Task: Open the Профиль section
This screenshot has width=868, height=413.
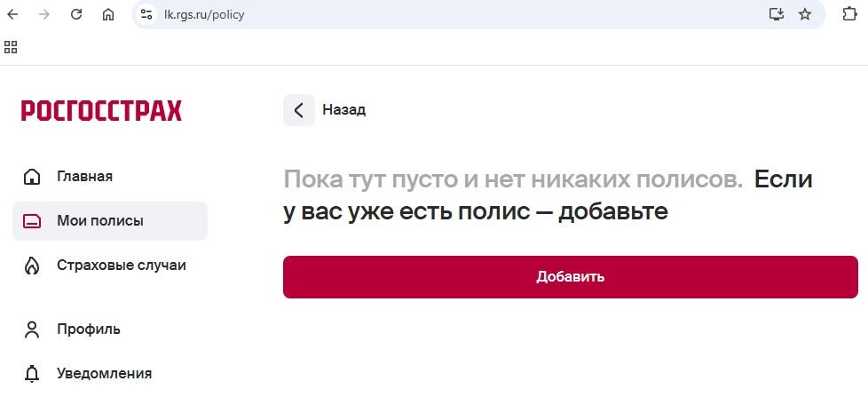Action: [88, 330]
